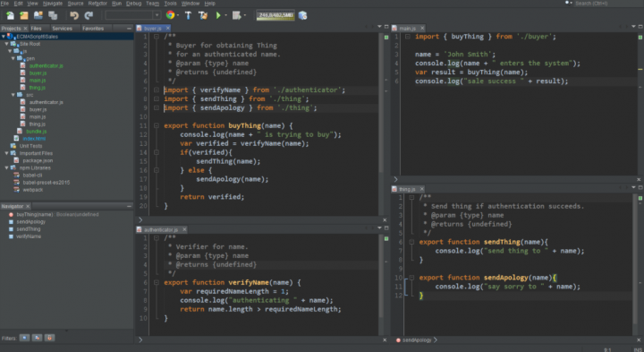The image size is (644, 352).
Task: Collapse the npm Libraries node
Action: tap(6, 168)
